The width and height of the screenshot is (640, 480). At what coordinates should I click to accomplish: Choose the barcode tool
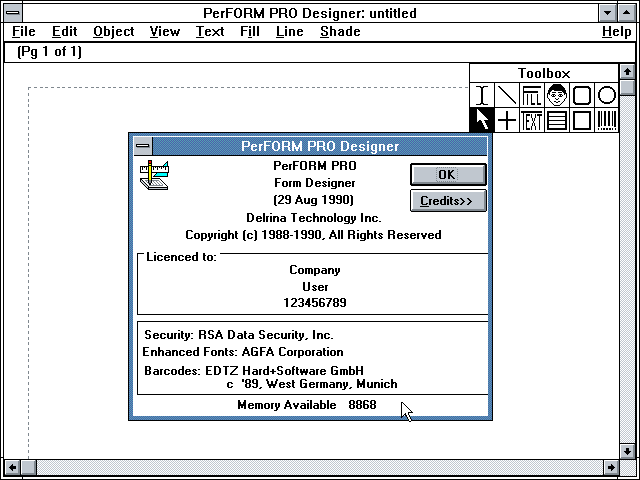pos(607,120)
